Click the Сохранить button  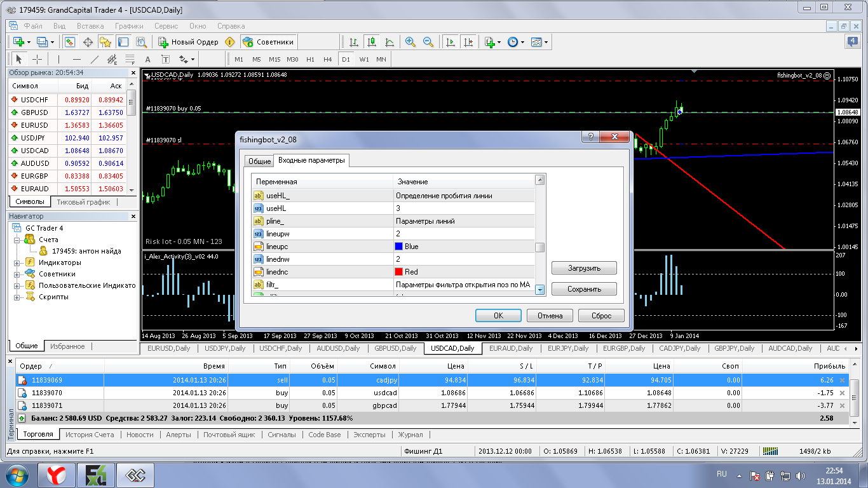(x=584, y=289)
